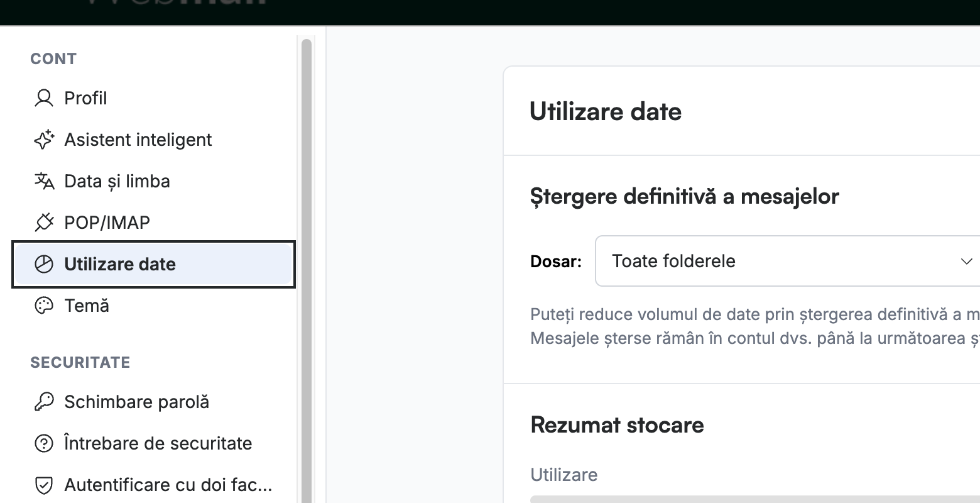Screen dimensions: 980x503
Task: Click the Utilizare date pie chart icon
Action: click(43, 264)
